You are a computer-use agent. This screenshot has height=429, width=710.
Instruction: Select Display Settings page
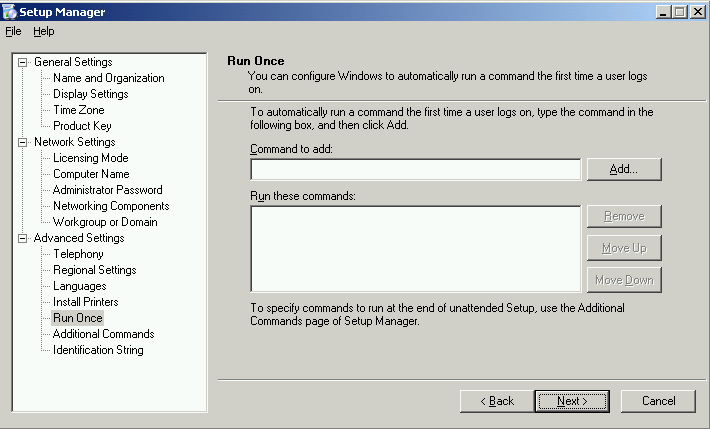click(x=90, y=94)
